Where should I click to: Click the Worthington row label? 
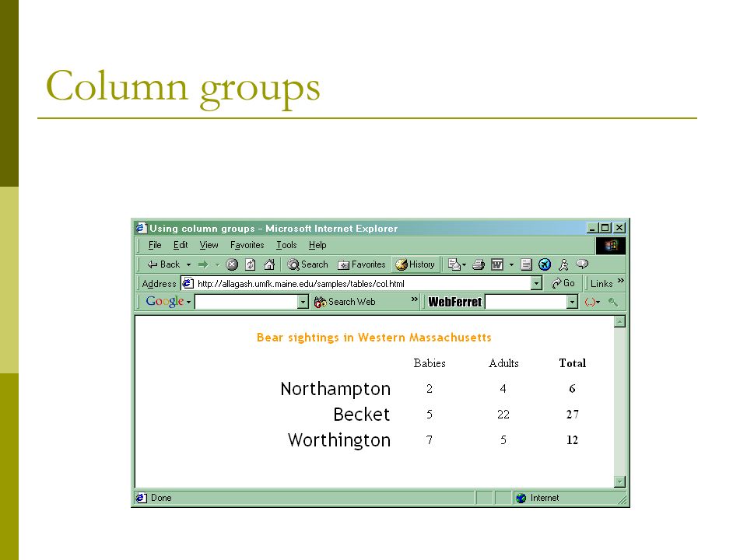[339, 440]
